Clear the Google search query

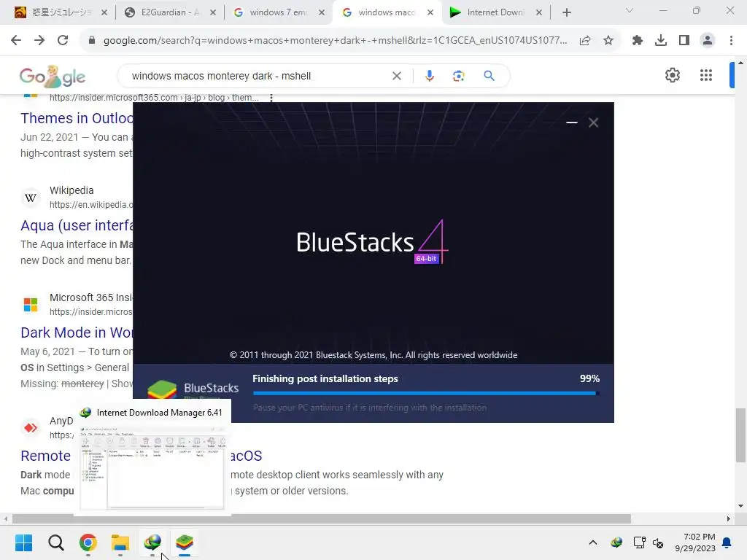click(396, 76)
